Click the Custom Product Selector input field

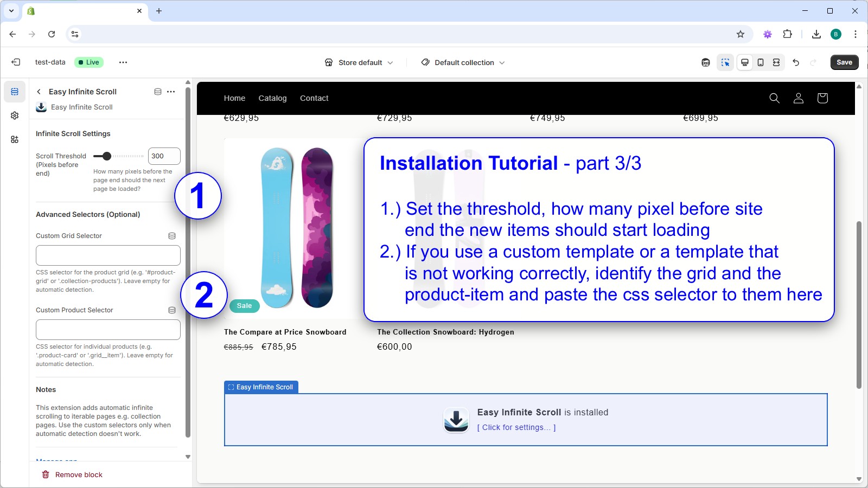click(x=108, y=329)
